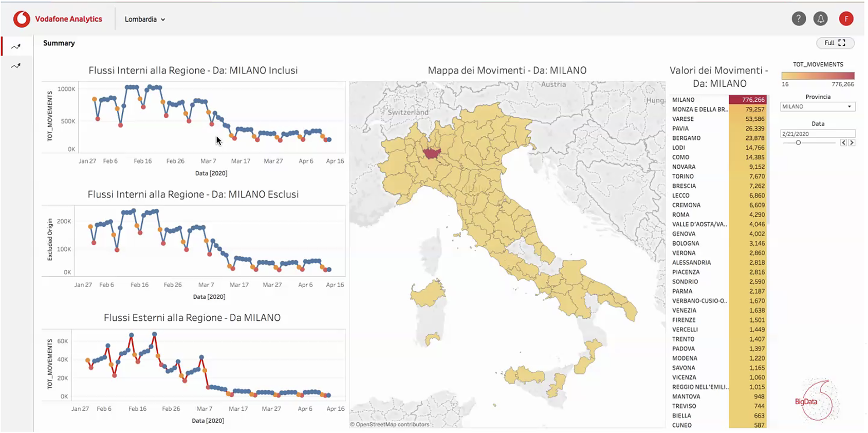
Task: Click the Data date slider handle
Action: click(798, 143)
